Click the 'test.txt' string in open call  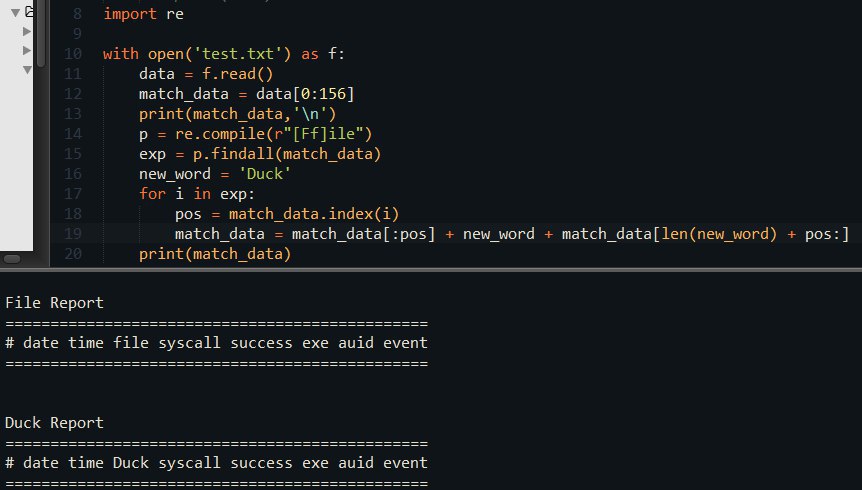click(238, 54)
